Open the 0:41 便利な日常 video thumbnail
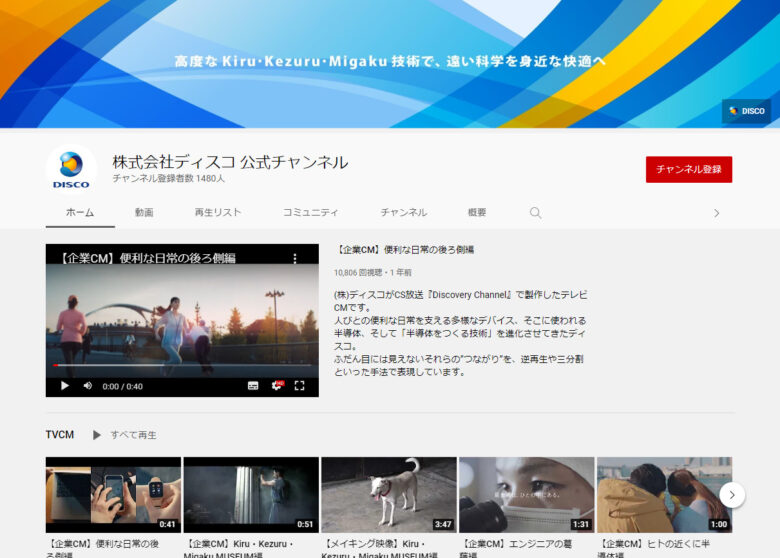The image size is (780, 558). tap(113, 495)
